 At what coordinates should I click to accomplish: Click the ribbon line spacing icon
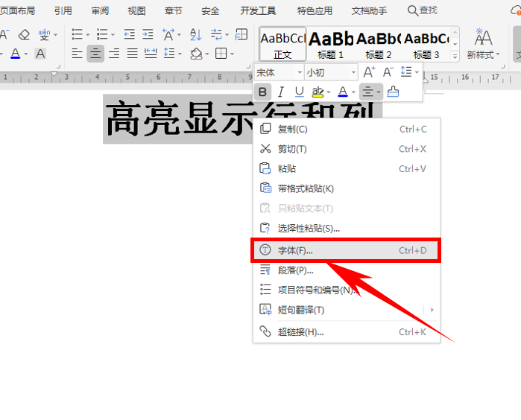(169, 54)
